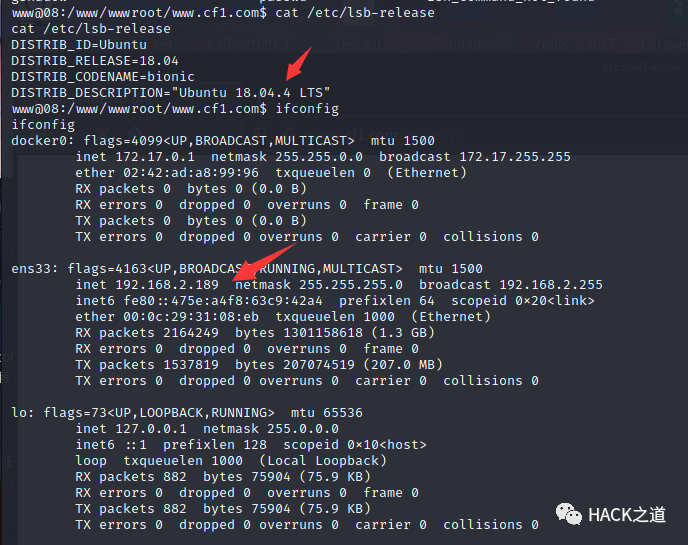This screenshot has height=545, width=688.
Task: Click the red arrow pointing at 192.168.2.189
Action: 264,262
